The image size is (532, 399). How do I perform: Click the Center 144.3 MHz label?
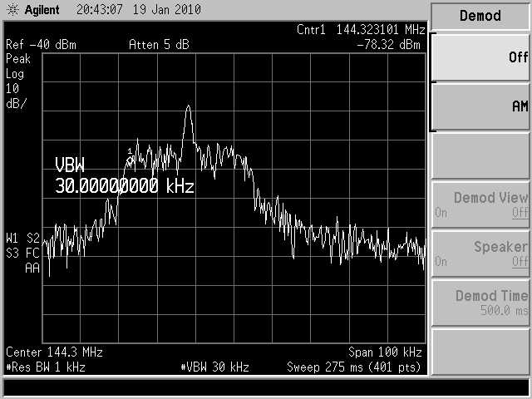pyautogui.click(x=54, y=352)
